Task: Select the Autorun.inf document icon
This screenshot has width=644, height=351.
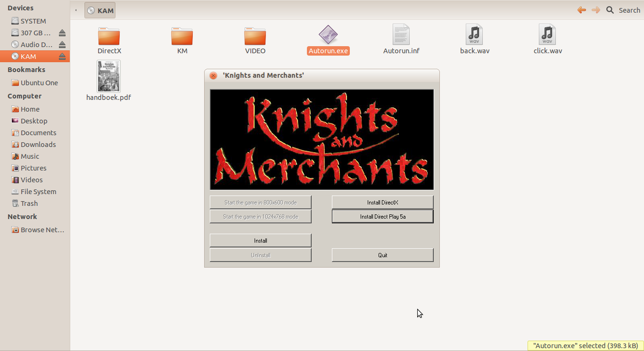Action: [401, 35]
